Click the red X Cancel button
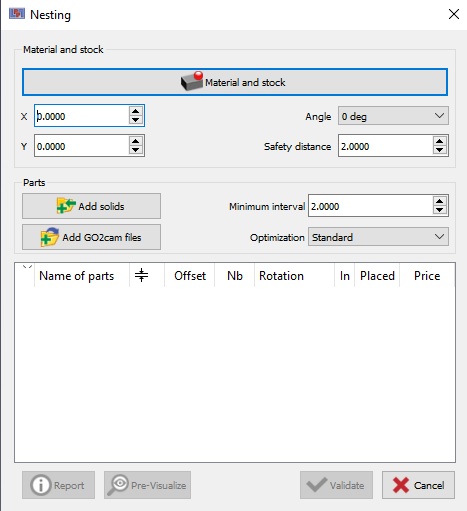 point(418,485)
